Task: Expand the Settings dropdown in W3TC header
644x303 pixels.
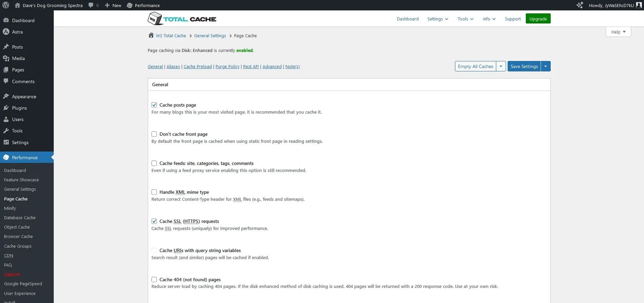Action: coord(438,19)
